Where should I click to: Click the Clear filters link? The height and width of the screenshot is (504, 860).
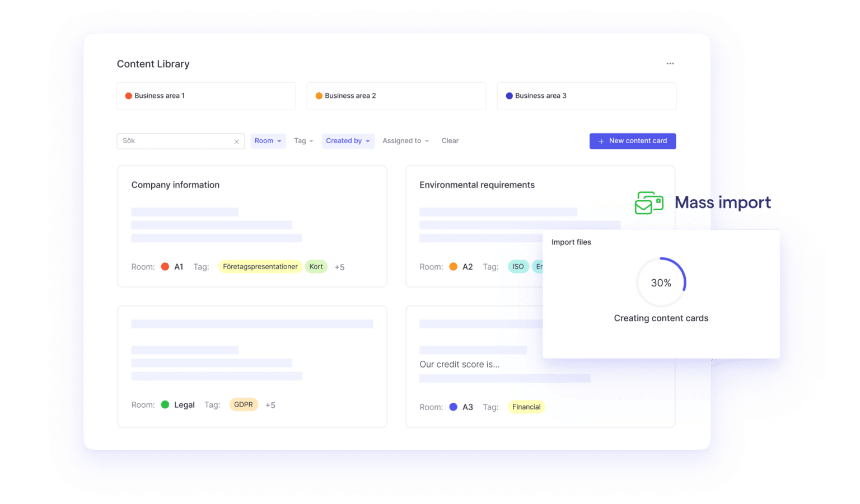[x=450, y=140]
